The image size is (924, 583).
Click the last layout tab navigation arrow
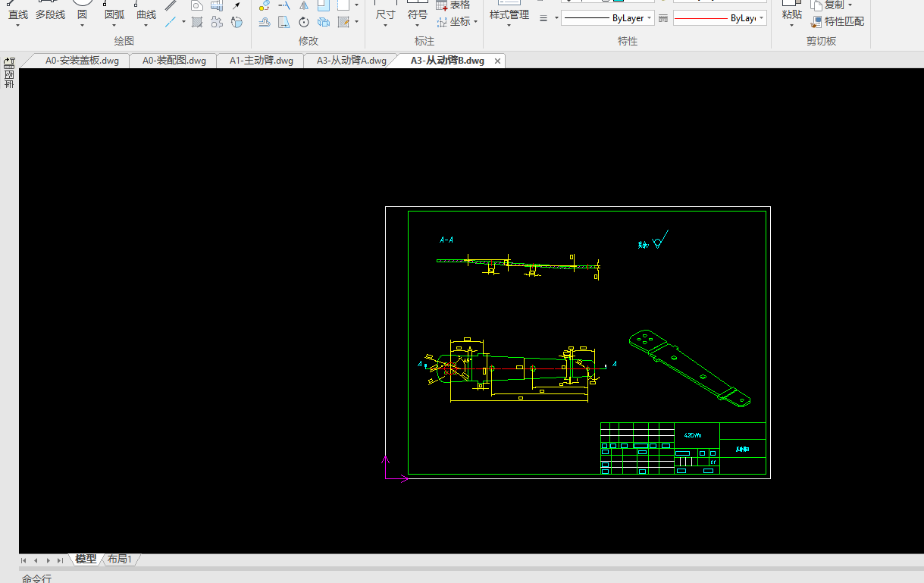[x=60, y=560]
